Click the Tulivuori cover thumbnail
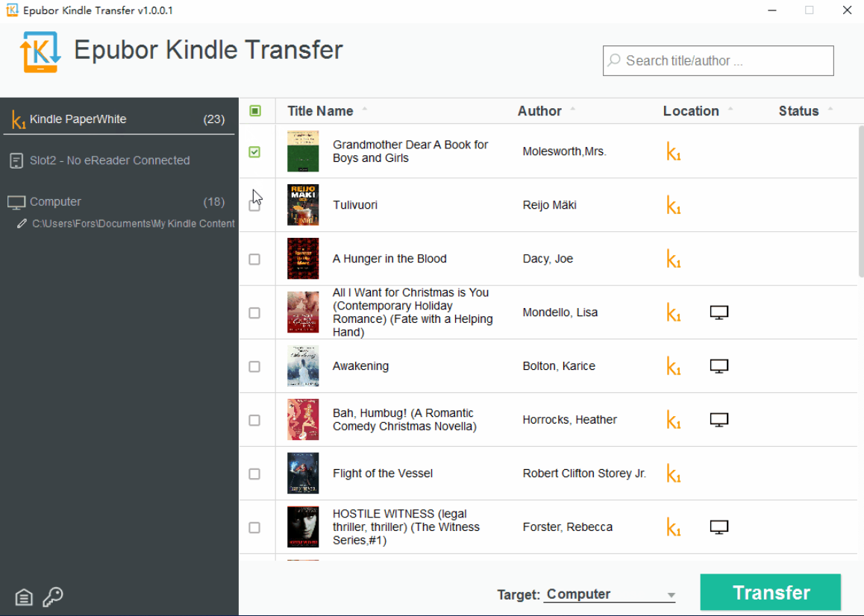Image resolution: width=864 pixels, height=616 pixels. coord(303,205)
